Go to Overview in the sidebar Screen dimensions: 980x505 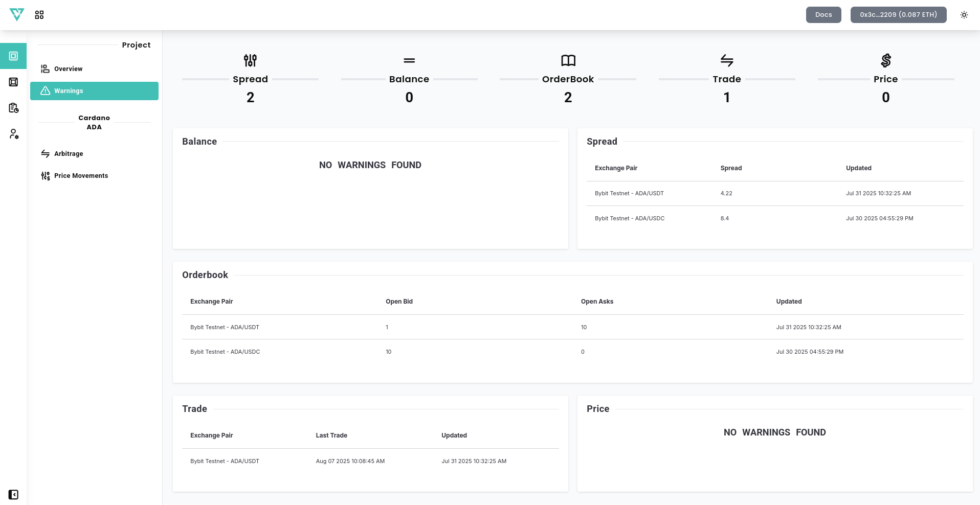(68, 69)
